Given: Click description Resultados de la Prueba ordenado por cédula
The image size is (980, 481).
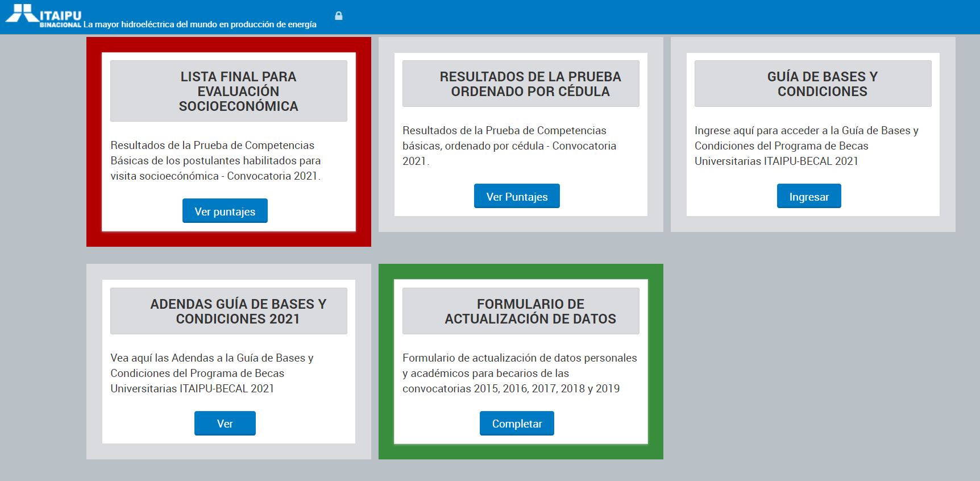Looking at the screenshot, I should pyautogui.click(x=509, y=146).
